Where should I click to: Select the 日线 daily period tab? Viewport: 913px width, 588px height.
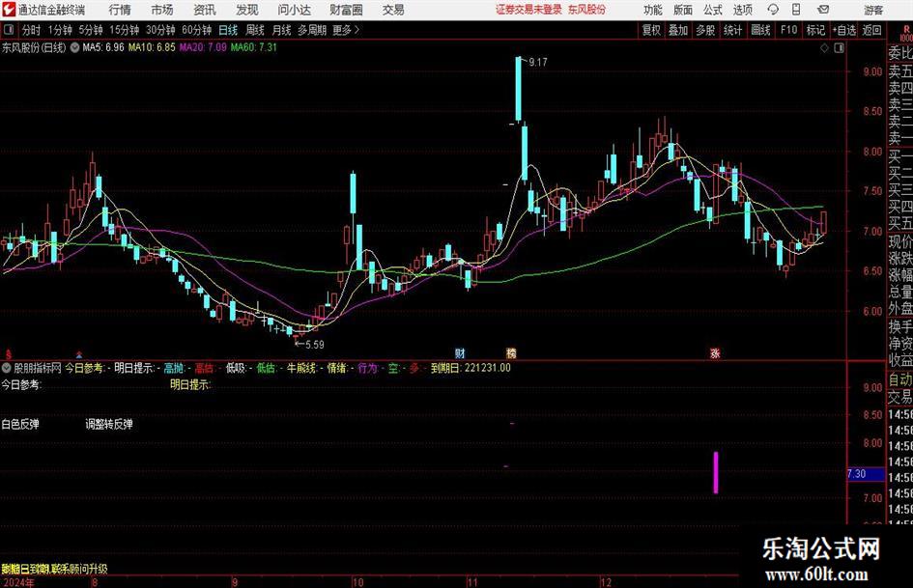228,30
